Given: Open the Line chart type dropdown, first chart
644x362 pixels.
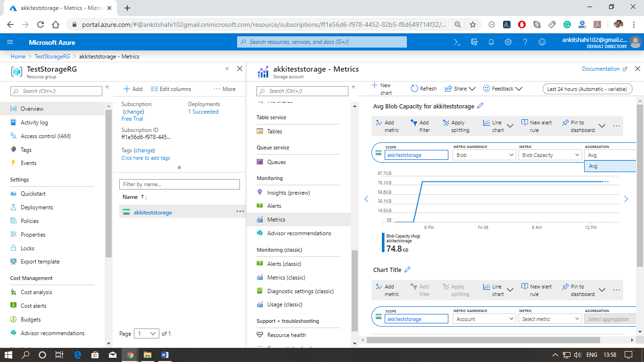Looking at the screenshot, I should [x=498, y=126].
